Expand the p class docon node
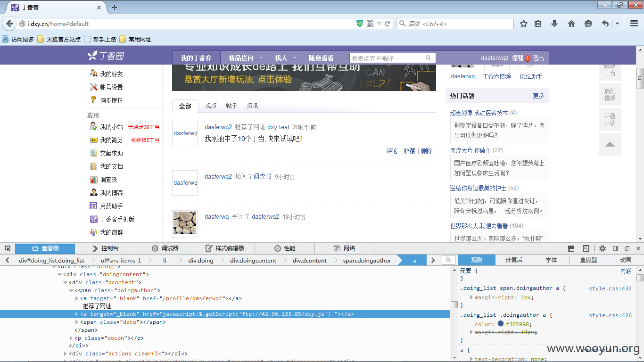644x362 pixels. pos(71,338)
